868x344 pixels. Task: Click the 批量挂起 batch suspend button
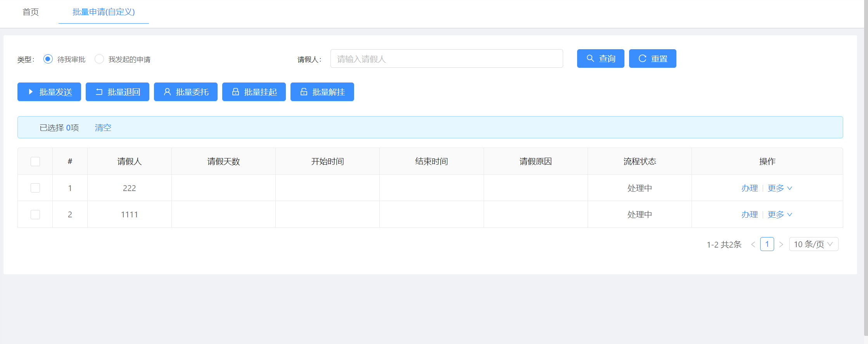coord(254,92)
